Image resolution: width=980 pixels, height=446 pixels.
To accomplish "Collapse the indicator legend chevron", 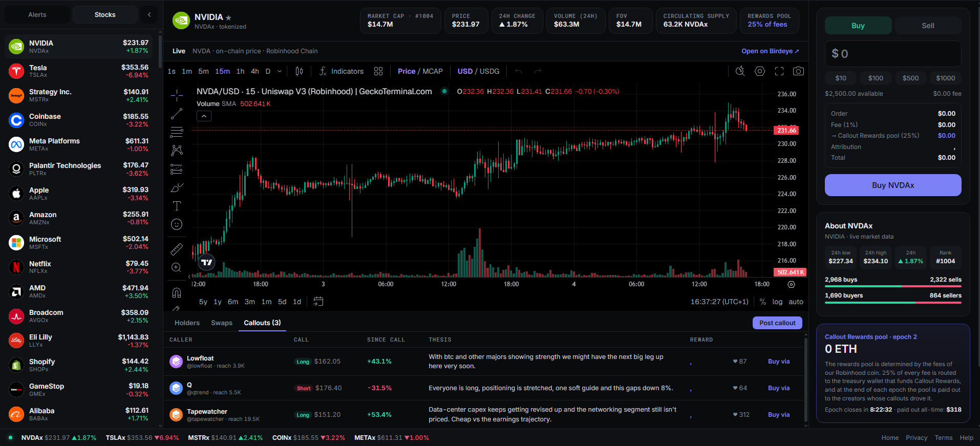I will point(204,116).
